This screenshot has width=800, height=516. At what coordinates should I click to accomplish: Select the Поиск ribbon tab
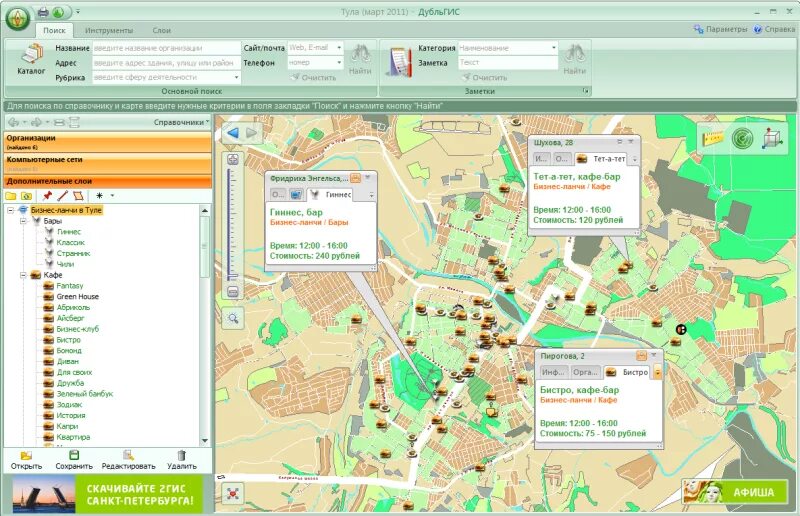click(x=54, y=31)
